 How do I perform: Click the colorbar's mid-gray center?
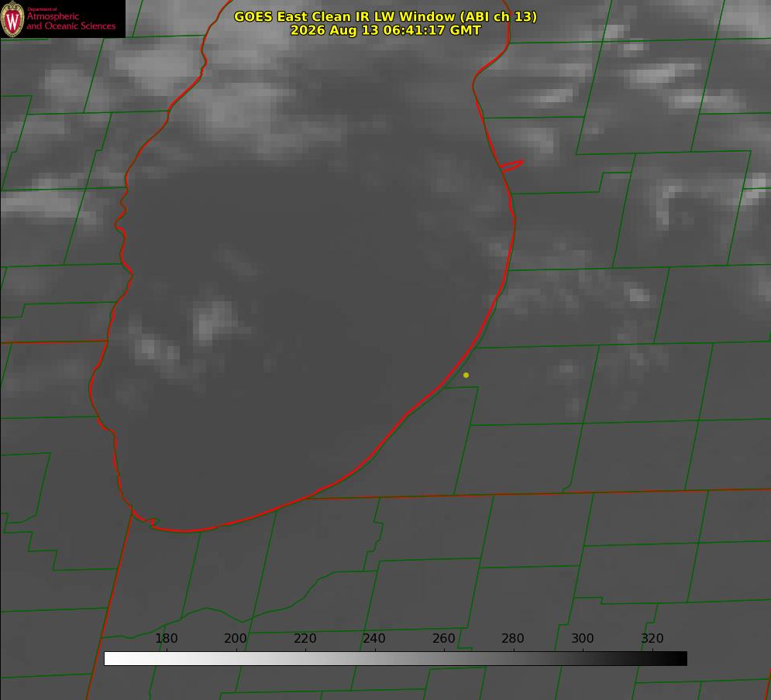pos(396,659)
